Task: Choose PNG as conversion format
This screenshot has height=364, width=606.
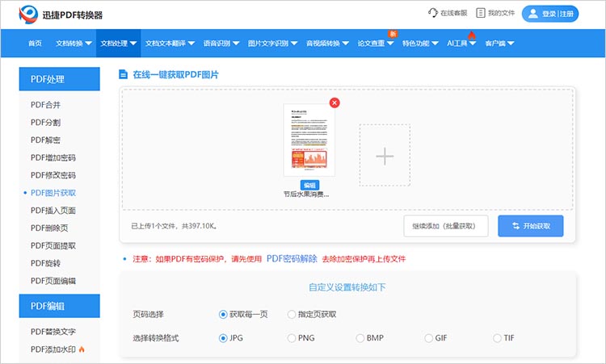Action: coord(292,337)
